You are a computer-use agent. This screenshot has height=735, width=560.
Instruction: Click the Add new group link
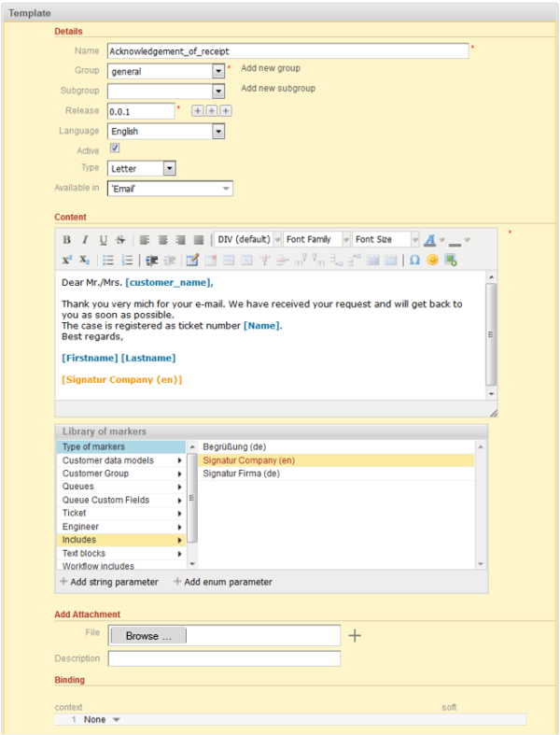[x=271, y=68]
